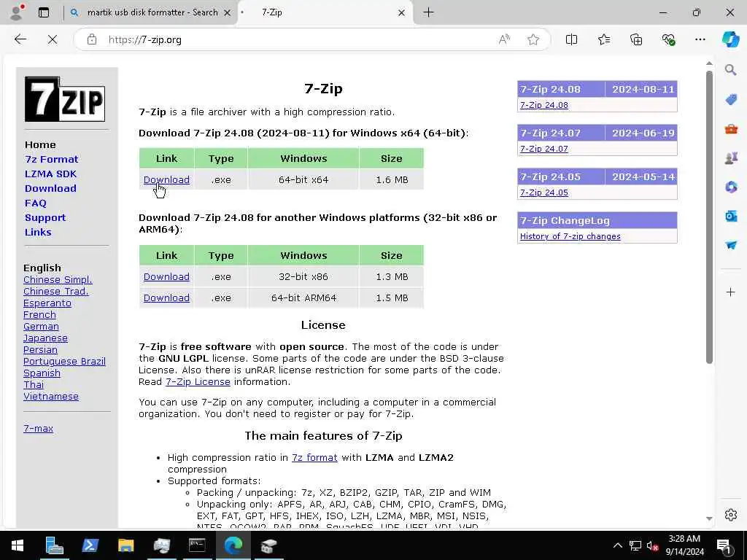The width and height of the screenshot is (747, 560).
Task: Open the Links menu link
Action: click(38, 232)
